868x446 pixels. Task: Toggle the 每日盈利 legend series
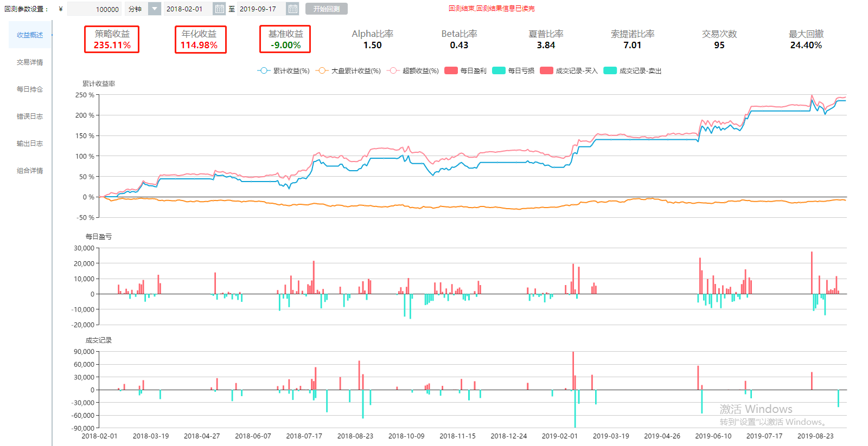tap(465, 70)
